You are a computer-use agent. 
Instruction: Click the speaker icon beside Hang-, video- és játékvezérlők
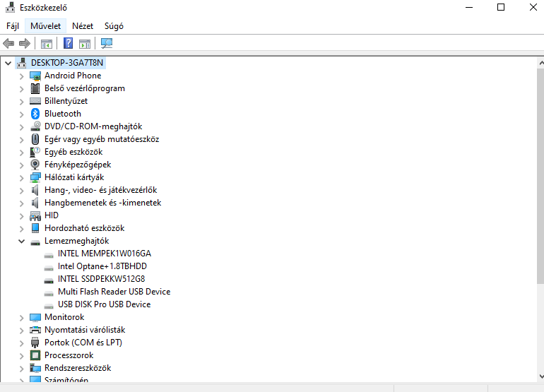pos(35,190)
